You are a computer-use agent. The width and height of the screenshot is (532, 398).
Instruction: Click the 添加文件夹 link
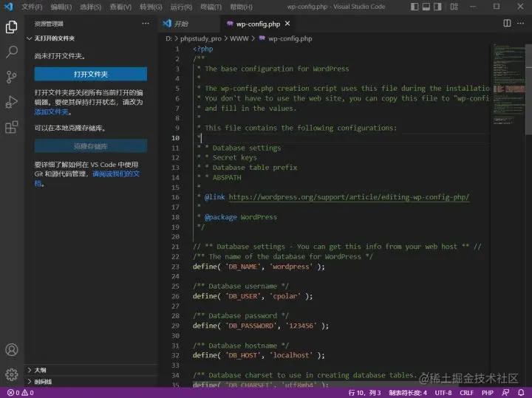click(51, 112)
